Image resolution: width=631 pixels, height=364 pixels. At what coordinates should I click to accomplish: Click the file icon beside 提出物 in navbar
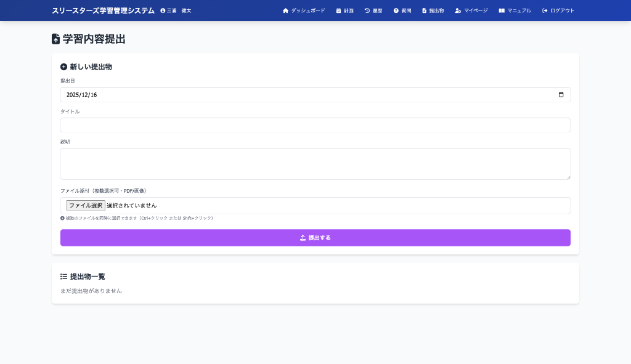(x=424, y=10)
